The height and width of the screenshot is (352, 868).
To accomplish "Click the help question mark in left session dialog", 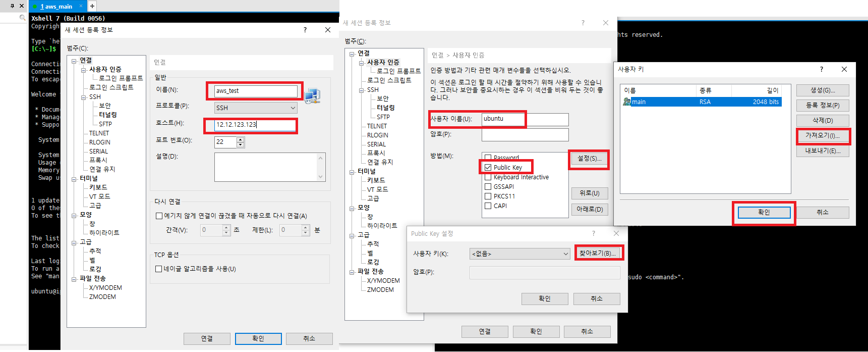I will (305, 30).
